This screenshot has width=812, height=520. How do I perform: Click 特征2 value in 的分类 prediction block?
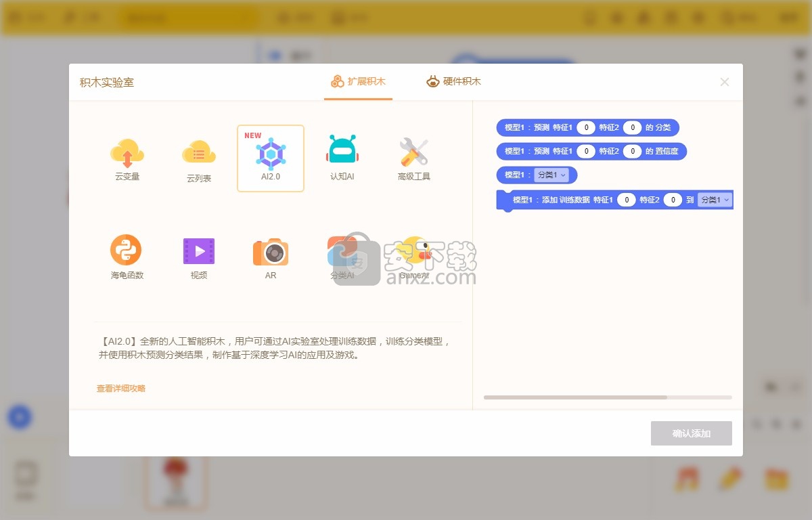[632, 127]
